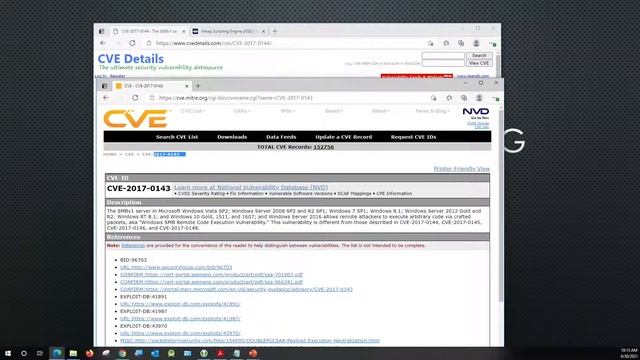Click the CVE-2017-0143 heading text
This screenshot has width=640, height=360.
(138, 189)
